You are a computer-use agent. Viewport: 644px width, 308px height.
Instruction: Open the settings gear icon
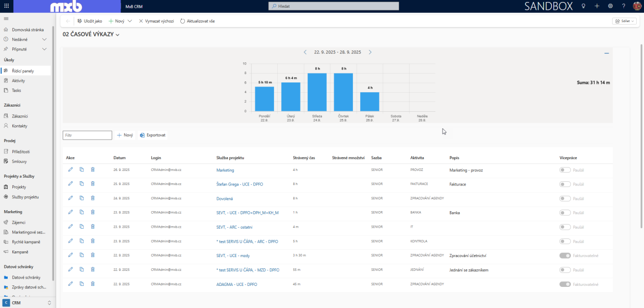tap(610, 6)
